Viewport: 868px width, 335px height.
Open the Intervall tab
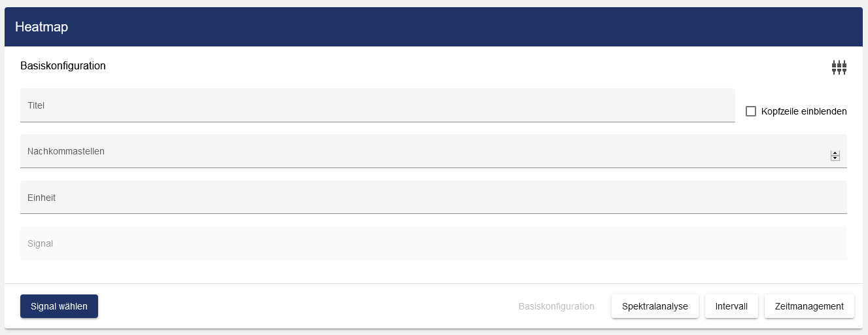pyautogui.click(x=731, y=306)
